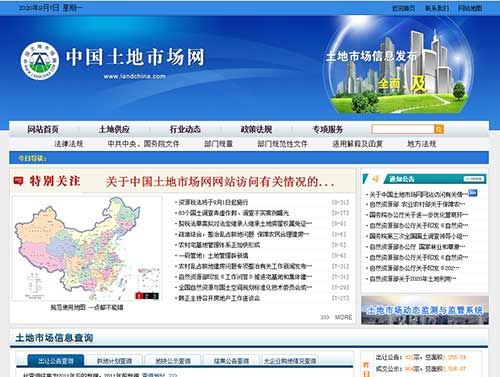Open news item 农村宅基地管理体系正加快形成

click(x=219, y=245)
